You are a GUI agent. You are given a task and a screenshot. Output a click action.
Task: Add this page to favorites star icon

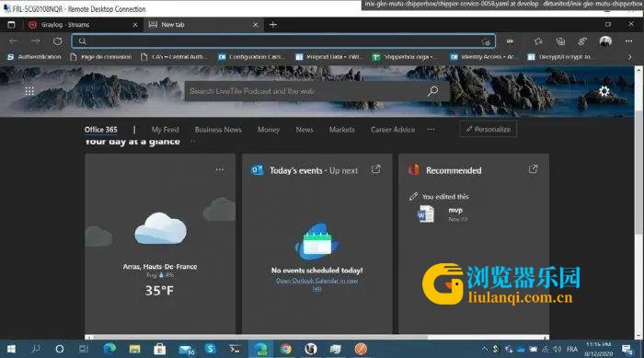486,41
